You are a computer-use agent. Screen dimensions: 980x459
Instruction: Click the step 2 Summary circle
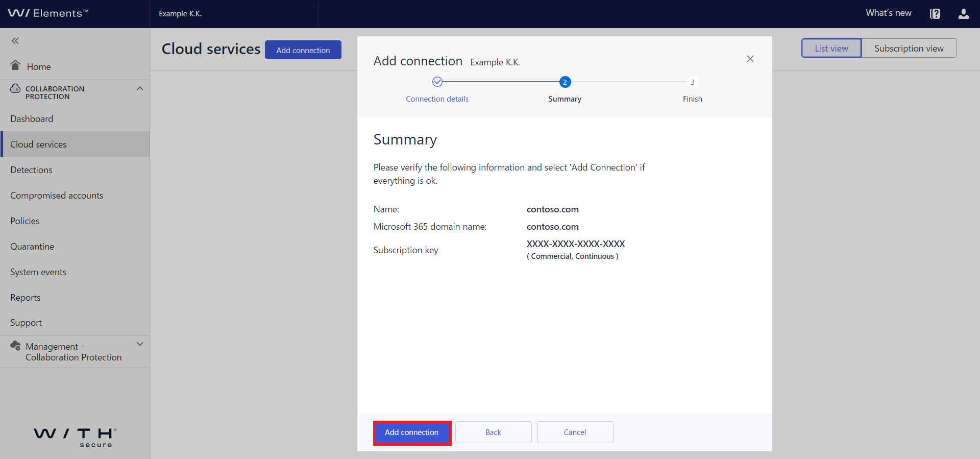[565, 82]
